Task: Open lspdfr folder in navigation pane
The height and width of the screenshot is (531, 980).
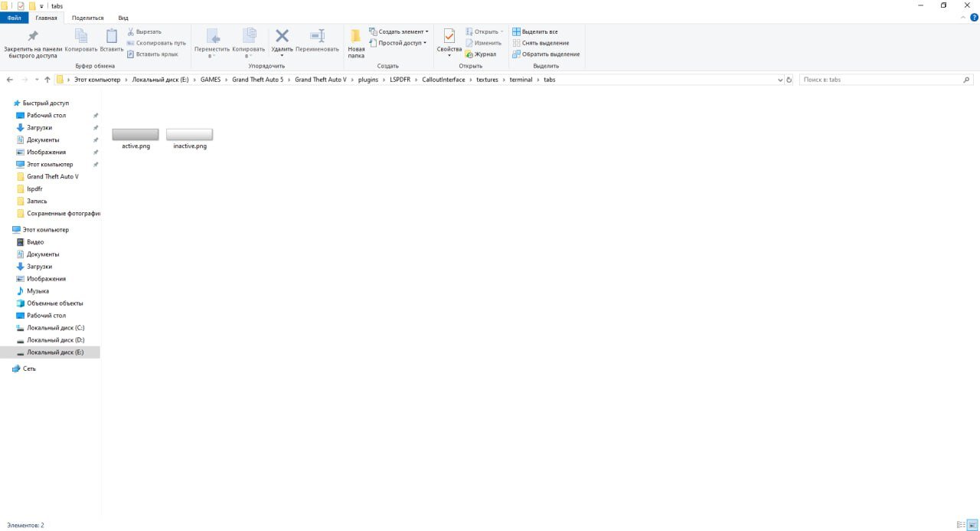Action: coord(34,188)
